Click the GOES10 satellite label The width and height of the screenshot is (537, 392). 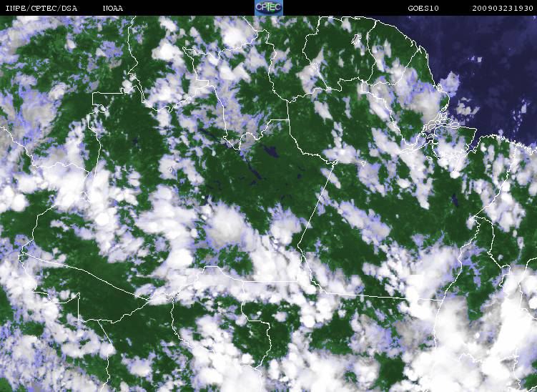(423, 8)
